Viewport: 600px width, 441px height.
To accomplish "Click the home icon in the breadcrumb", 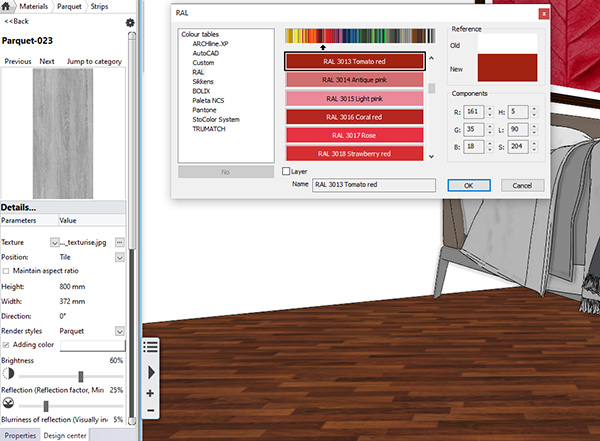I will coord(7,6).
